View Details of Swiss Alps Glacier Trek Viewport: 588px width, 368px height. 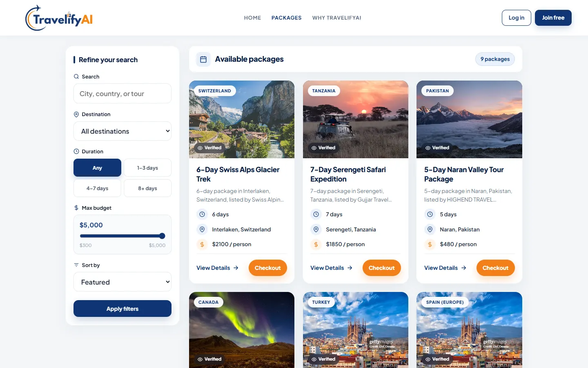(x=218, y=268)
